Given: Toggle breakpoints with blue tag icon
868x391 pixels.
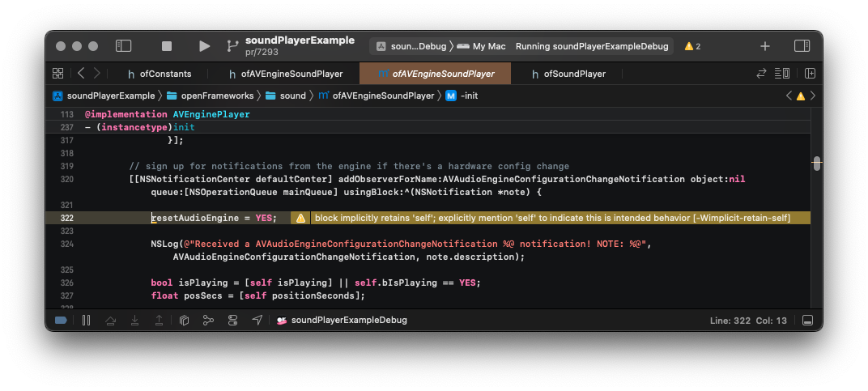Looking at the screenshot, I should [x=62, y=320].
